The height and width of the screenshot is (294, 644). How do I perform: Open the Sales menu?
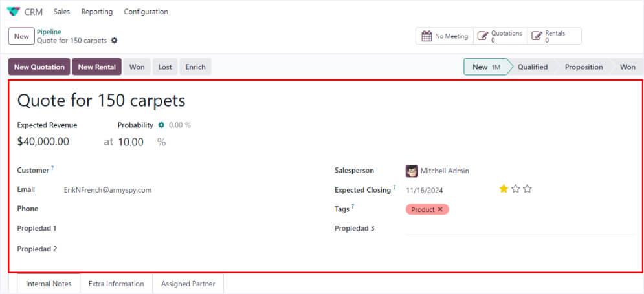click(x=62, y=12)
